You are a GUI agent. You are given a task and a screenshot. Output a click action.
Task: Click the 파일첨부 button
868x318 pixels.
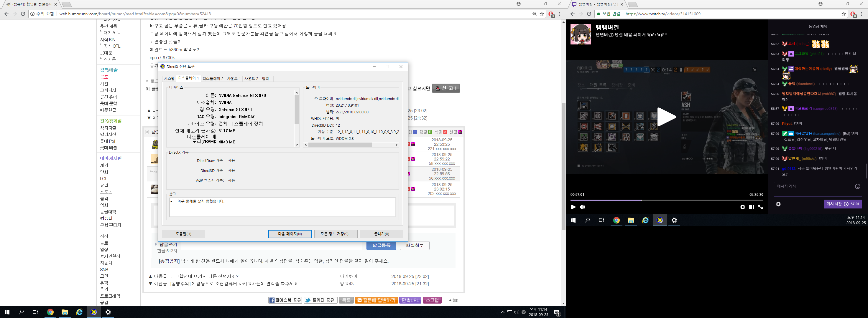[415, 245]
